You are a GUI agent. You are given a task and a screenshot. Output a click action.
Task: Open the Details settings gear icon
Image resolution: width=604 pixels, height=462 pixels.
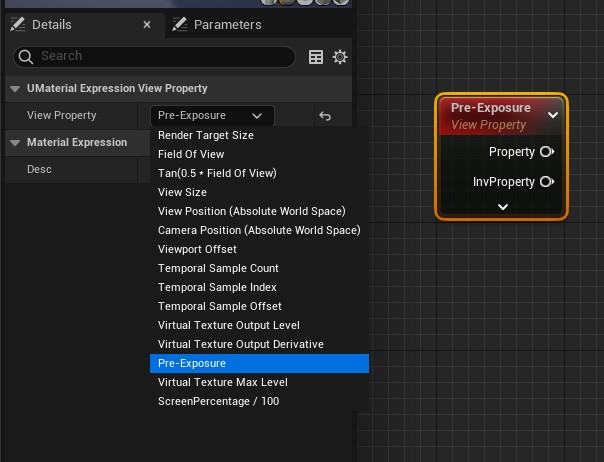[x=340, y=57]
